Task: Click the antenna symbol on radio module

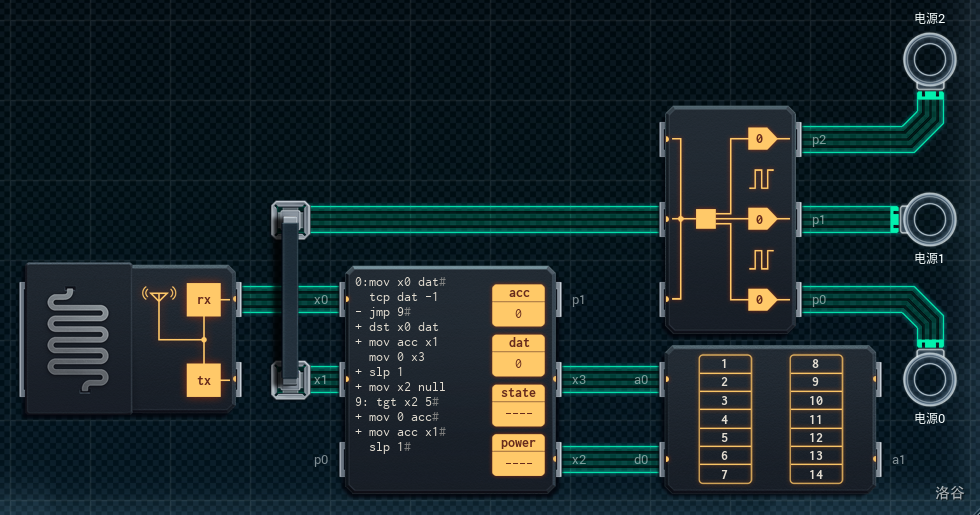Action: tap(157, 297)
